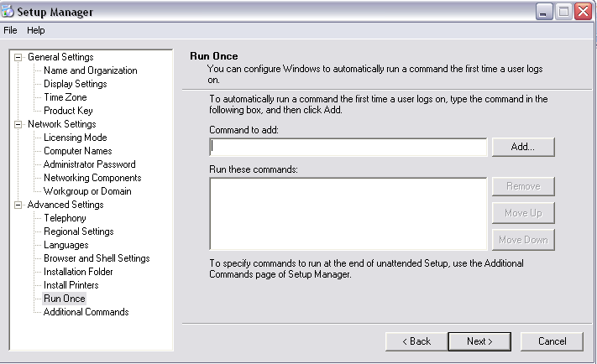Select the Time Zone tree item
This screenshot has width=597, height=364.
coord(65,97)
